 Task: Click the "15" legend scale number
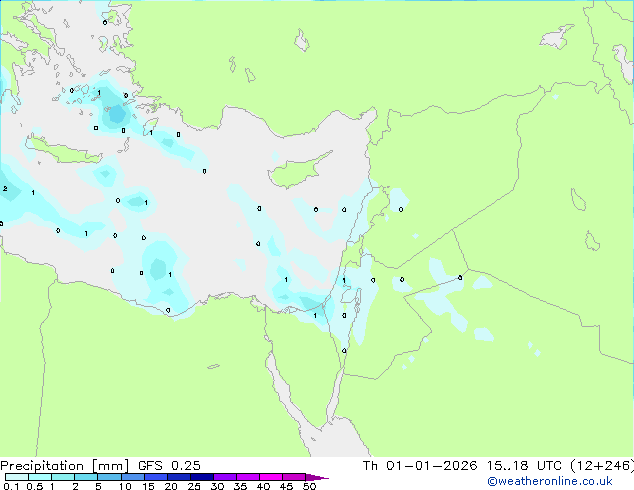148,486
